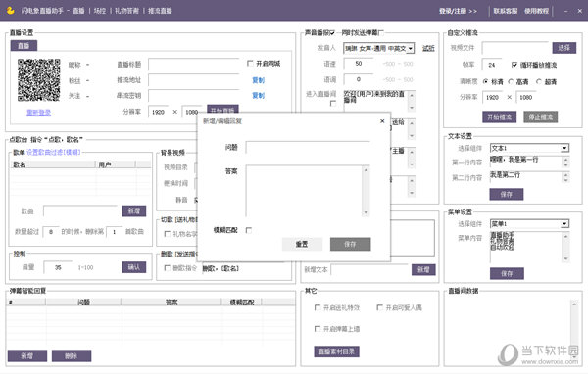The image size is (588, 374).
Task: Click the 直播标题 input field
Action: (194, 64)
